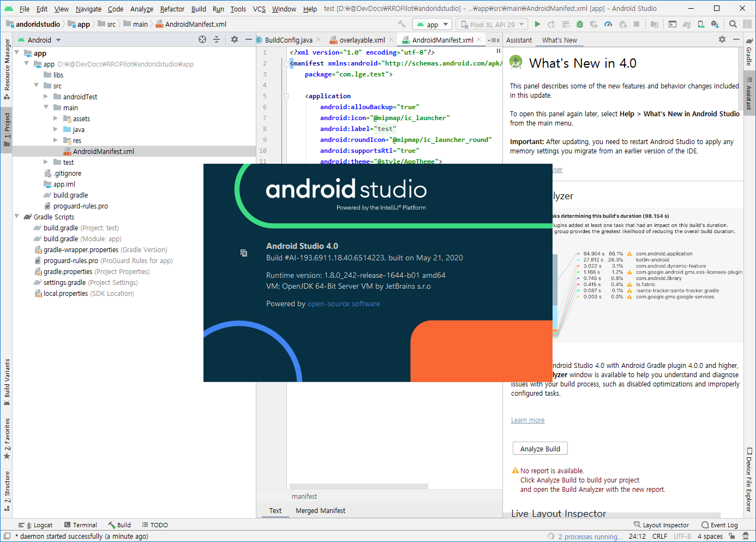Open the Terminal tool window
The height and width of the screenshot is (542, 756).
(80, 525)
